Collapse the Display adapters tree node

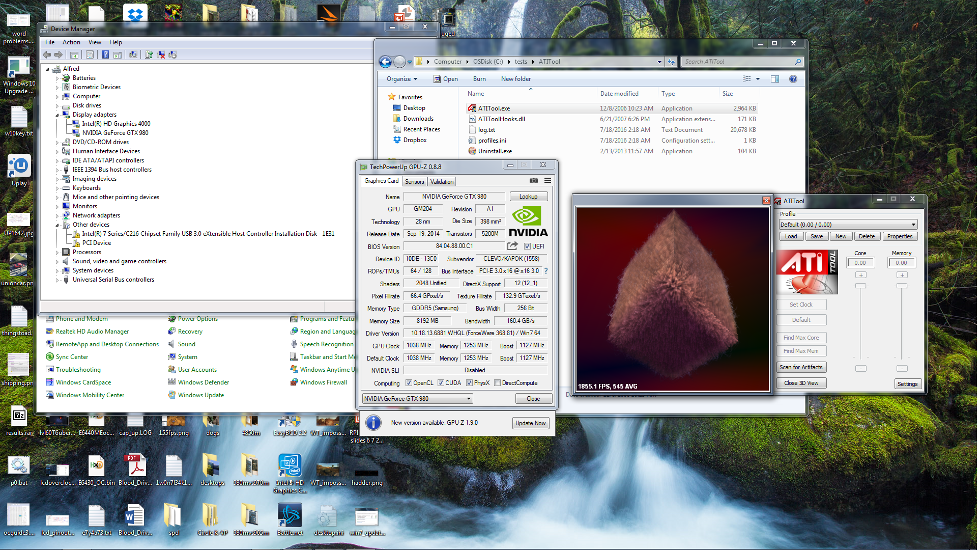(57, 116)
